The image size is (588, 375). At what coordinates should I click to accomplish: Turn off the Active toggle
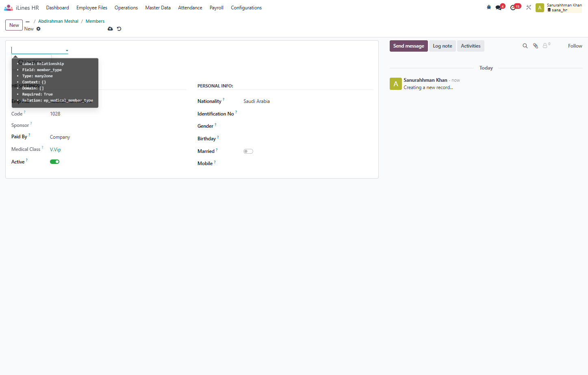pos(55,162)
